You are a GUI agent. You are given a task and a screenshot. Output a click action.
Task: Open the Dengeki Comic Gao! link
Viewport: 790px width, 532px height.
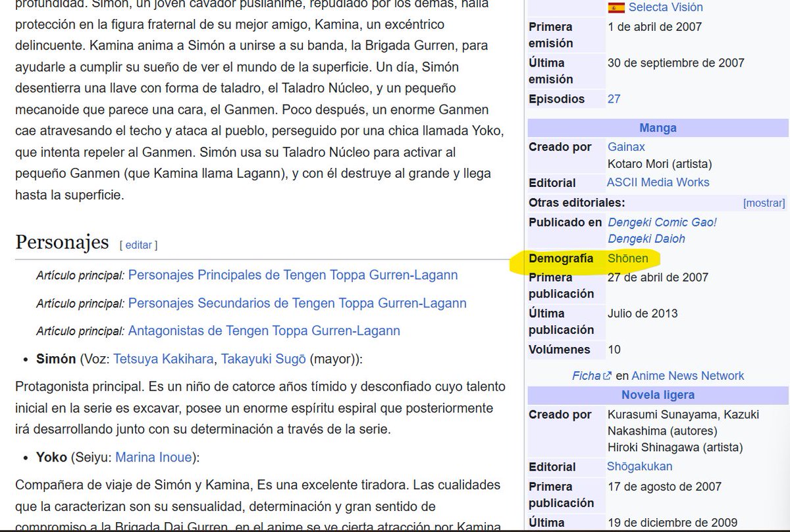tap(662, 223)
